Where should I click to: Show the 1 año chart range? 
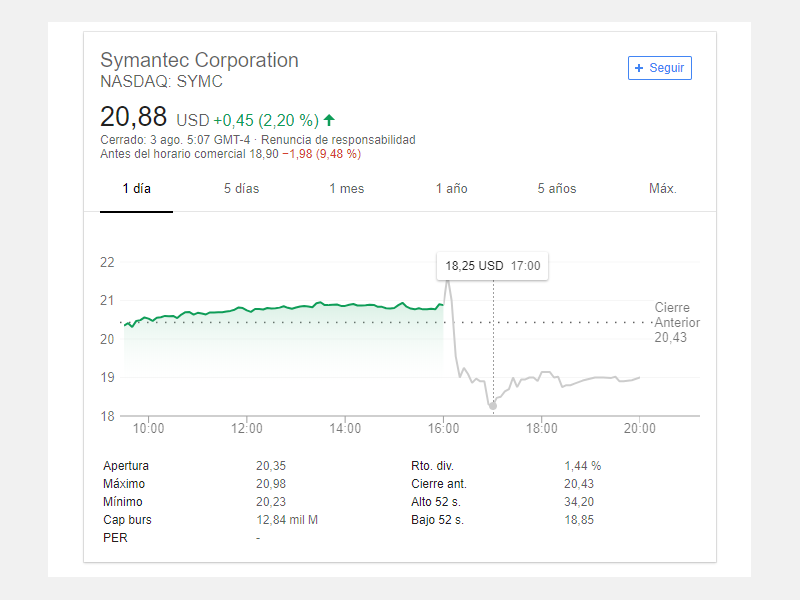(x=451, y=189)
